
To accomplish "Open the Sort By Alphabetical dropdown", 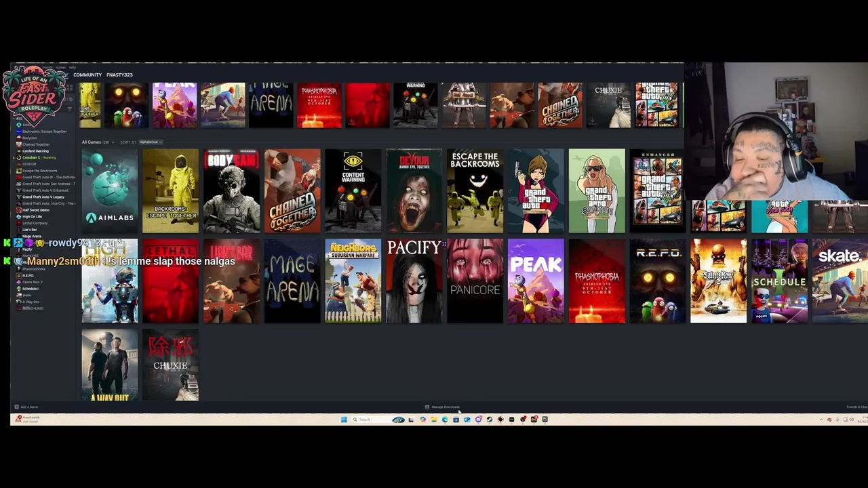I will [151, 142].
